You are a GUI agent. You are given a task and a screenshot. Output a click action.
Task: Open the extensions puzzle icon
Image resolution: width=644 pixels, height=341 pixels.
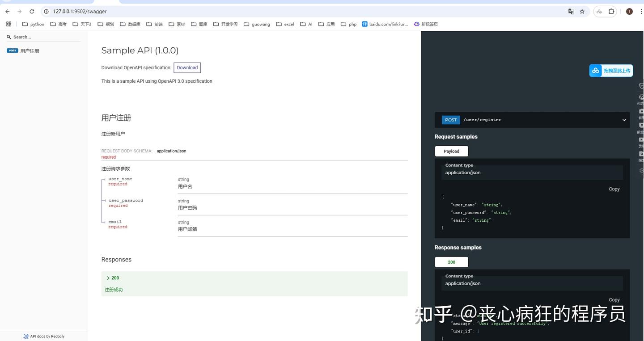point(611,12)
